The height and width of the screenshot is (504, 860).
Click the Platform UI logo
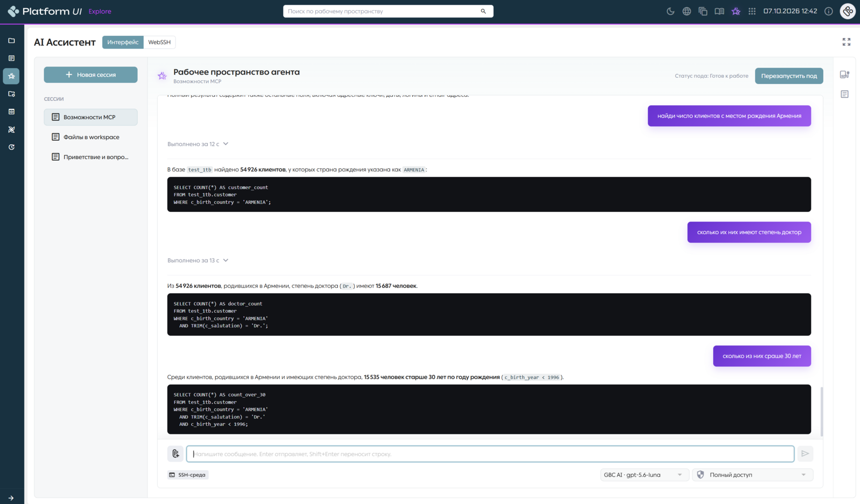45,11
